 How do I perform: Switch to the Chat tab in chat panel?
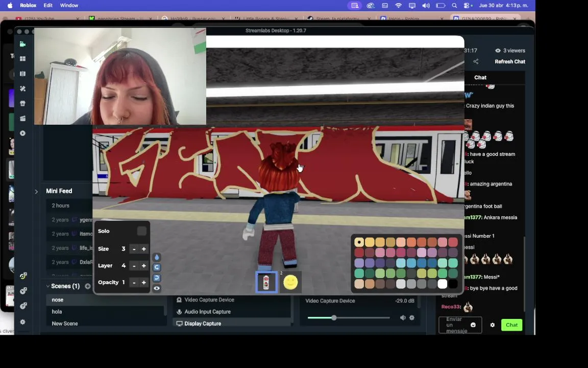pos(480,77)
